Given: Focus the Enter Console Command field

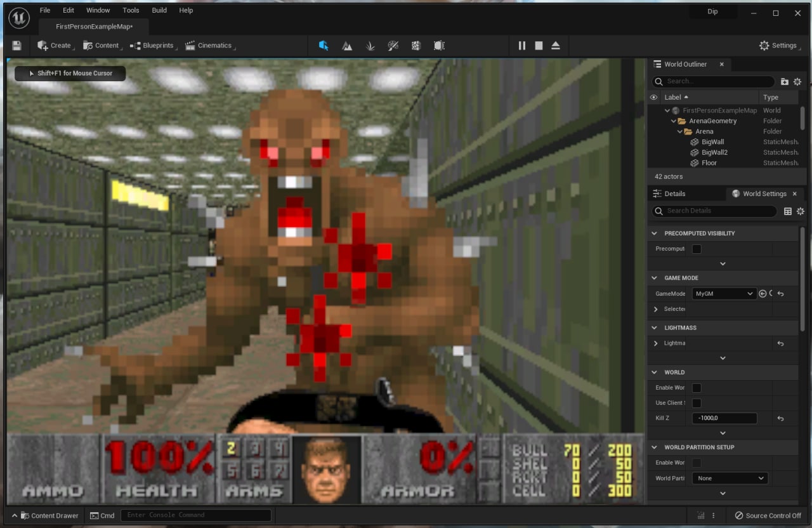Looking at the screenshot, I should coord(196,515).
